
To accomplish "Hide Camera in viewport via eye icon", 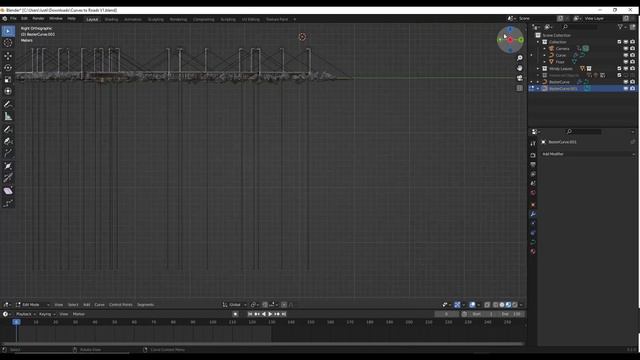I will pos(626,49).
